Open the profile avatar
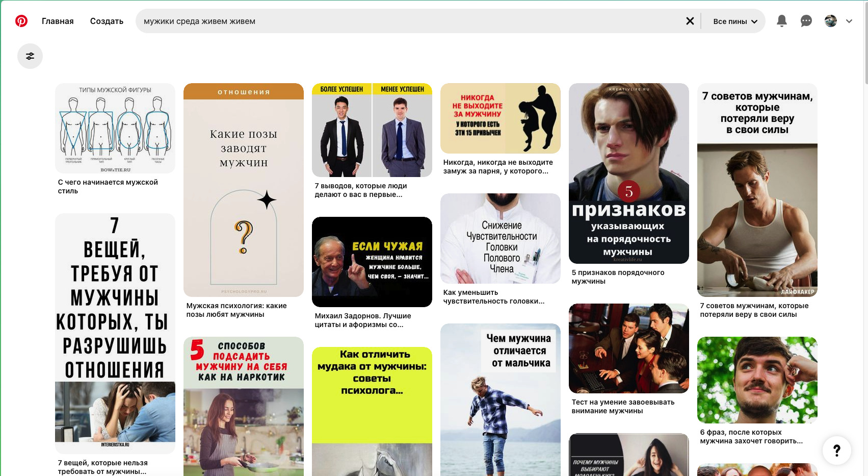 pyautogui.click(x=831, y=21)
